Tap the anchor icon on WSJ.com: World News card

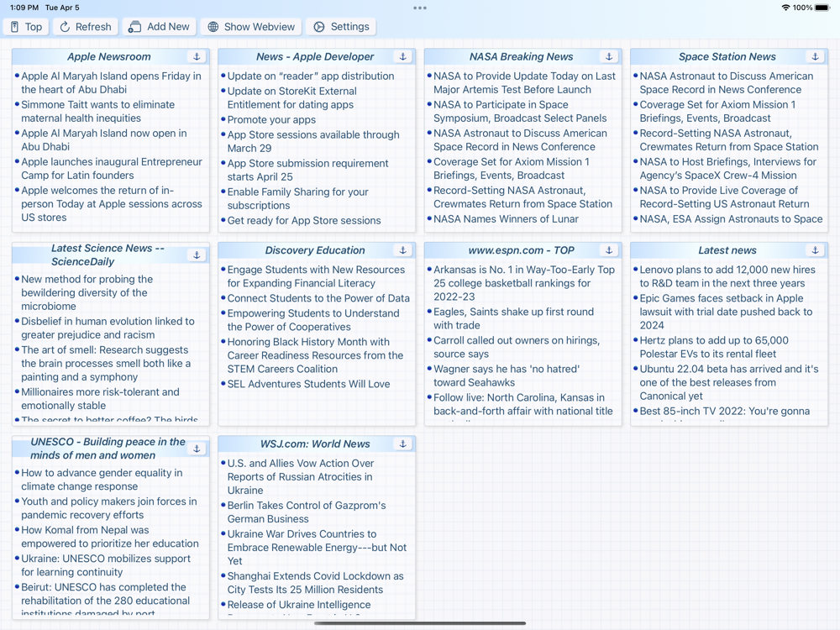403,444
